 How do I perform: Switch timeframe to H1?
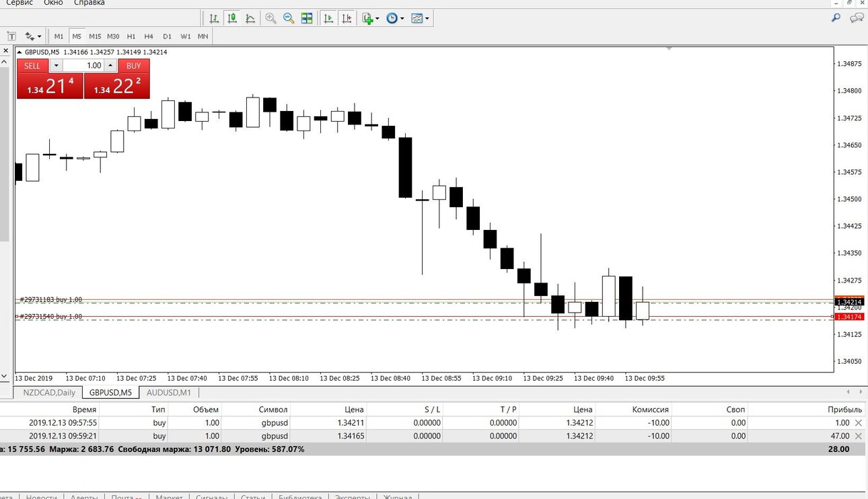[x=131, y=36]
